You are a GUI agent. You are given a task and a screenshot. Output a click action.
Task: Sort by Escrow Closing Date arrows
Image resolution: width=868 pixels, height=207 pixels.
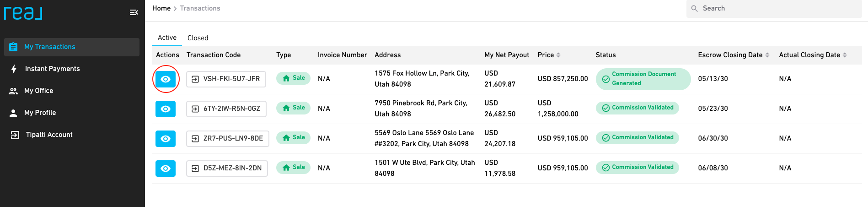pyautogui.click(x=767, y=55)
